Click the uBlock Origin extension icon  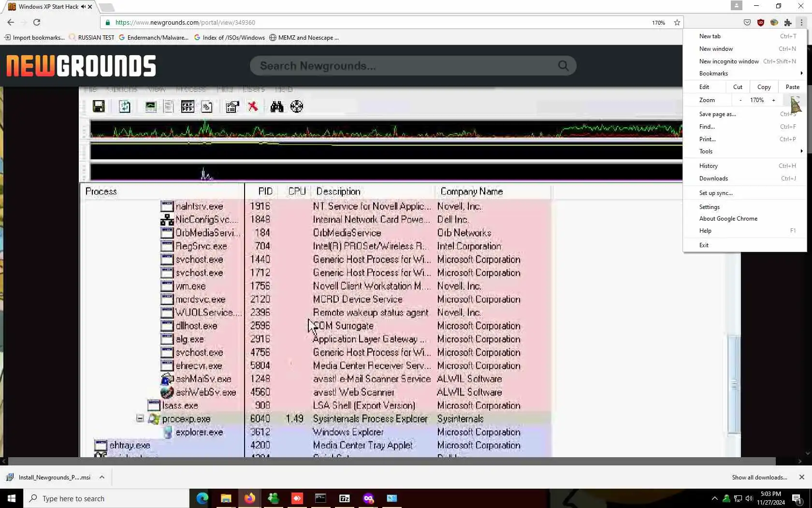coord(761,22)
